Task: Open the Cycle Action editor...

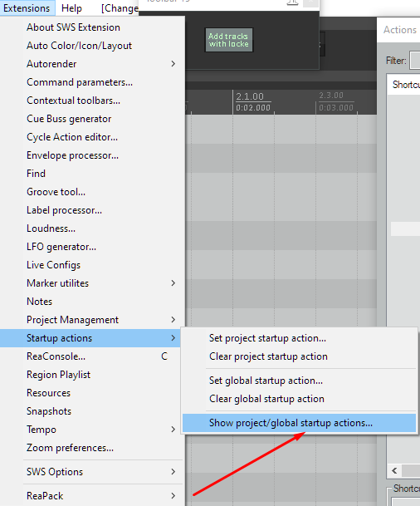Action: tap(92, 137)
